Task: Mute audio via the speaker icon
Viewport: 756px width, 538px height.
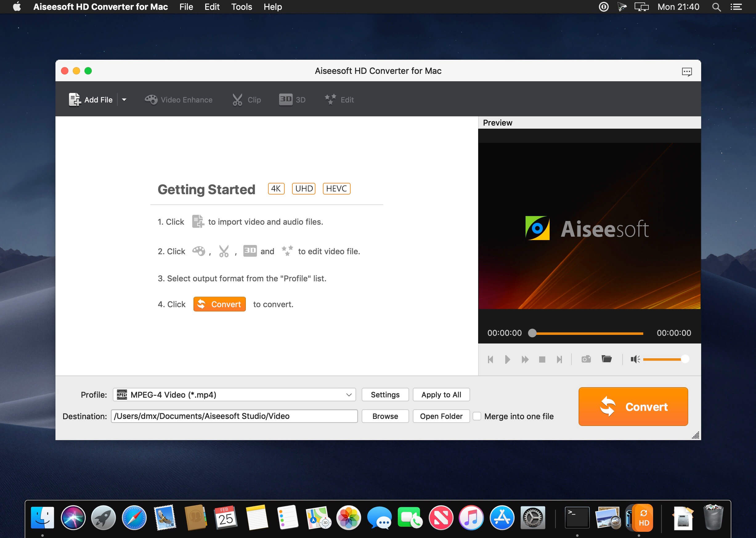Action: click(635, 359)
